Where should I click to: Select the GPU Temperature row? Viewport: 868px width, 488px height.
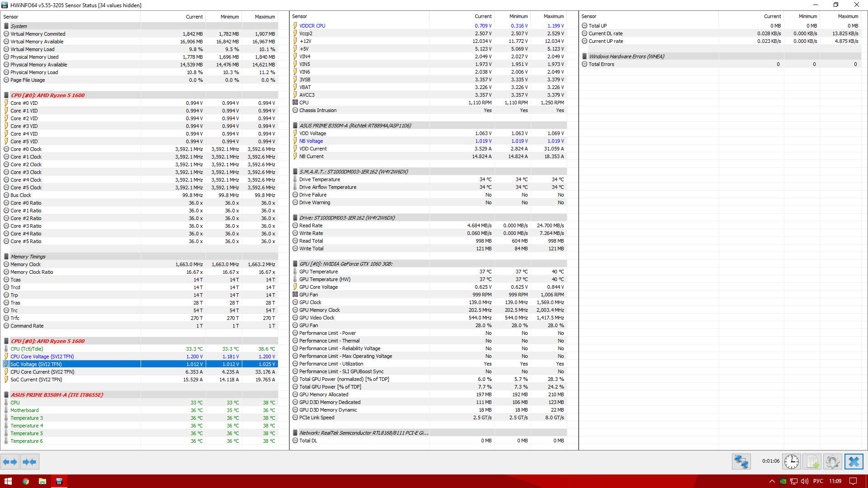click(x=318, y=272)
